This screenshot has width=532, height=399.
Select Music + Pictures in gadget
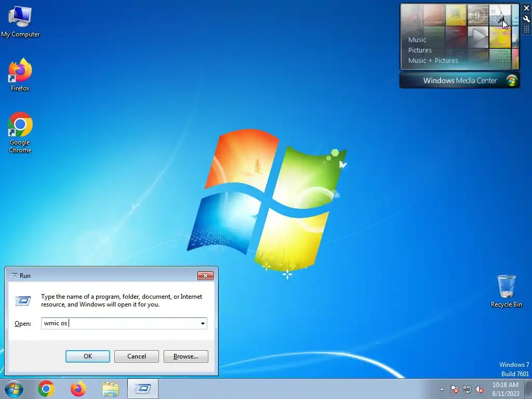click(433, 61)
